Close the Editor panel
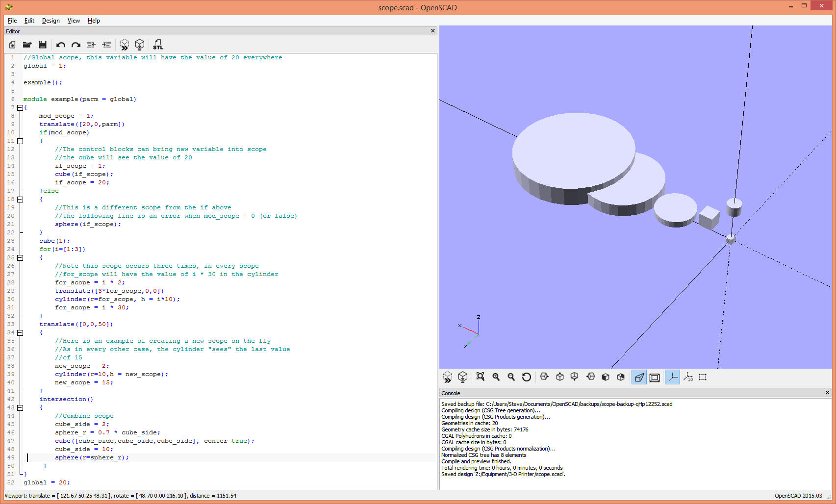836x504 pixels. click(433, 31)
